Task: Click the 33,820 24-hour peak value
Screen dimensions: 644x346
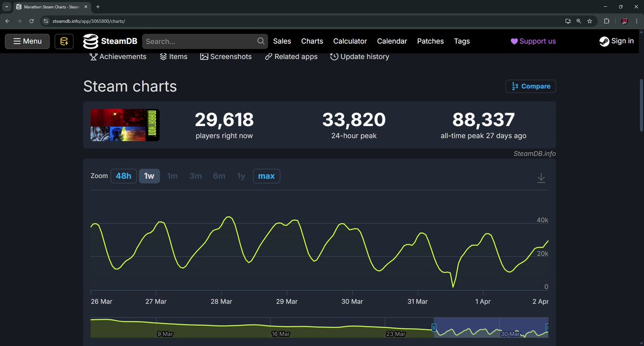Action: point(354,120)
